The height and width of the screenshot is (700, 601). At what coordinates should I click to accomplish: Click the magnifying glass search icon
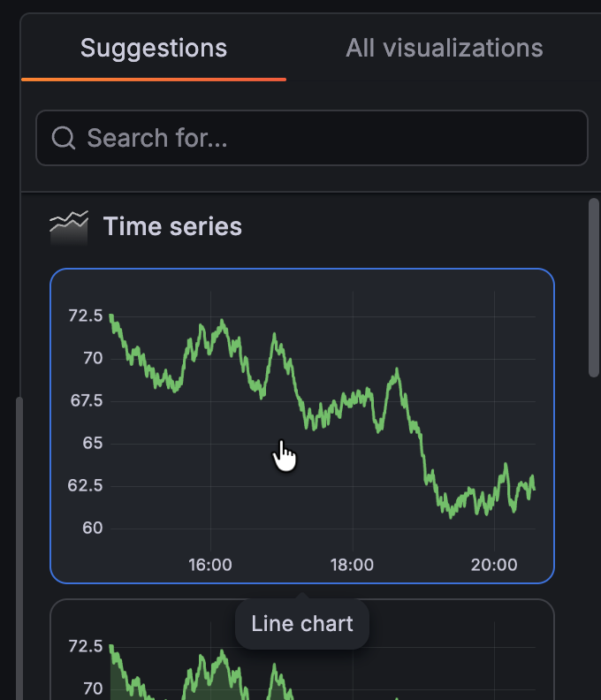[64, 138]
